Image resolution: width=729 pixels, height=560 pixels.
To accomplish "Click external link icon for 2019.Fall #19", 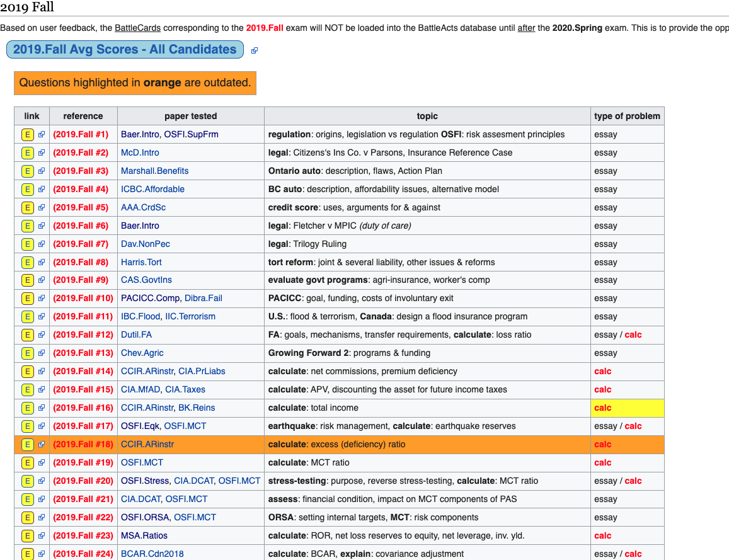I will pos(42,462).
